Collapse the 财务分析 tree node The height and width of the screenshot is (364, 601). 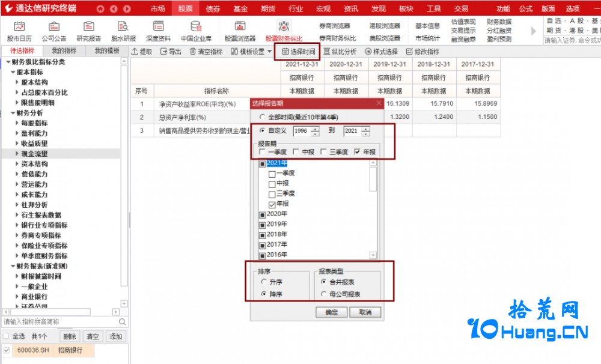point(13,113)
